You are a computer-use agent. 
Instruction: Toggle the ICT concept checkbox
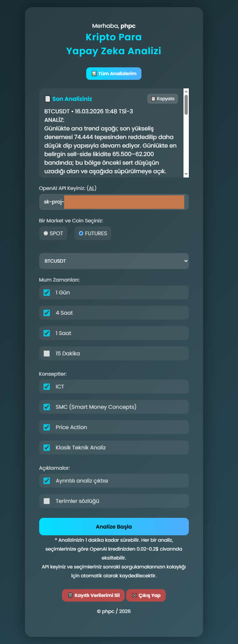(47, 387)
